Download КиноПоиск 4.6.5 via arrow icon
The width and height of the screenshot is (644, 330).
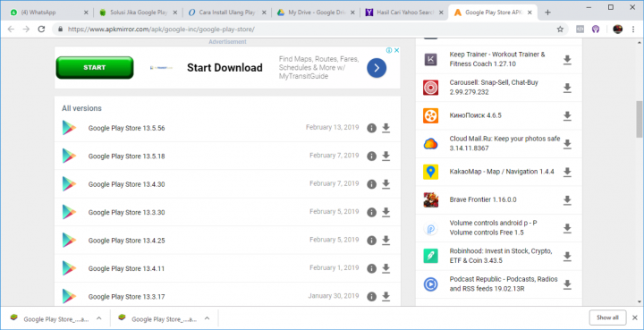click(567, 115)
